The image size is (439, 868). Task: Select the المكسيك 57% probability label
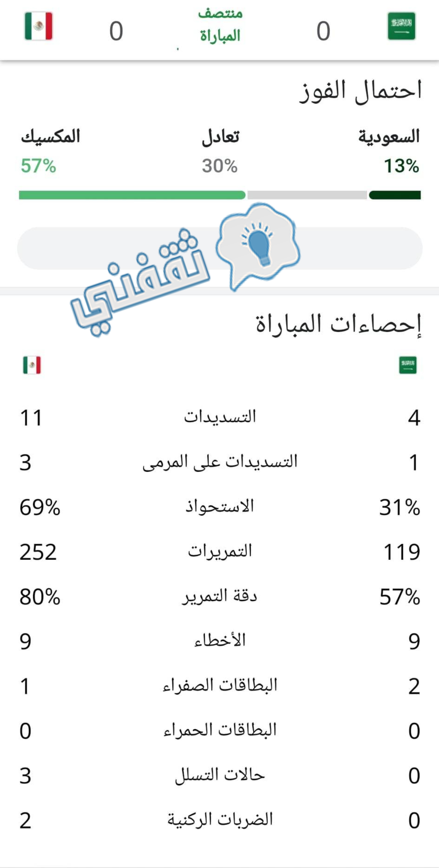(x=50, y=151)
